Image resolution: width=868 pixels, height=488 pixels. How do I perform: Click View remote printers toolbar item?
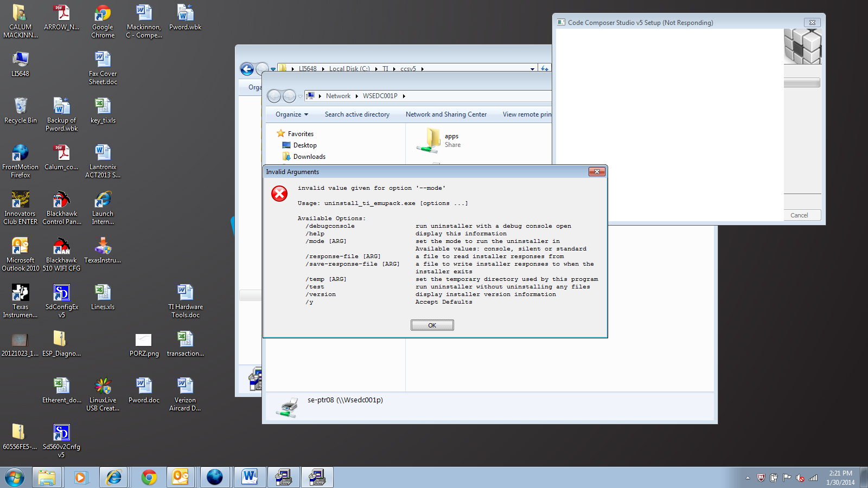click(527, 114)
